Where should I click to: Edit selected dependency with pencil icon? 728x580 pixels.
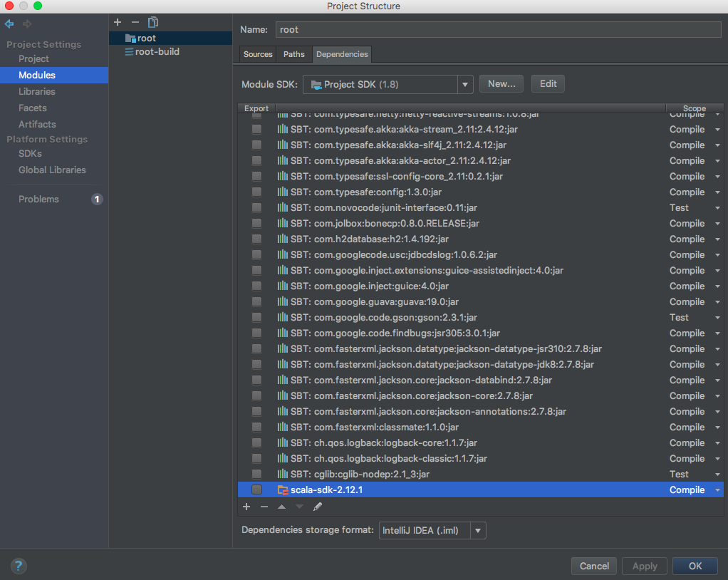coord(318,507)
